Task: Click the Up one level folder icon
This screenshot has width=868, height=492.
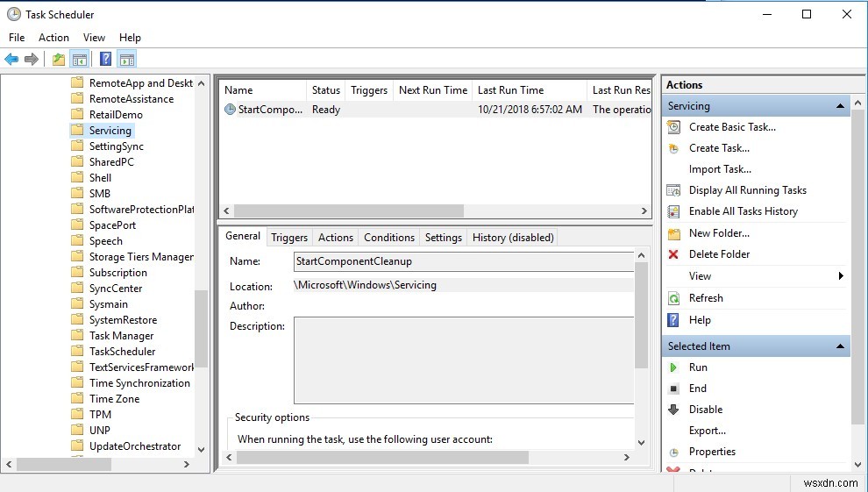Action: 58,59
